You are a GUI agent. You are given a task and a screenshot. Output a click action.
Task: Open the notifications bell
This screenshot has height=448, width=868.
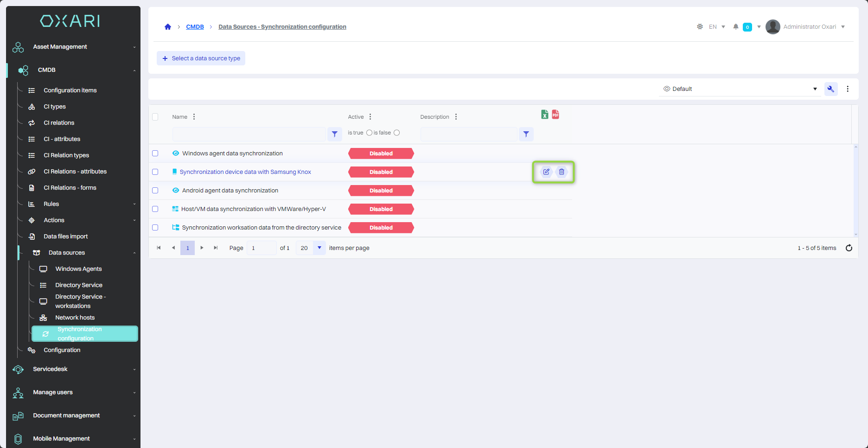[x=735, y=27]
